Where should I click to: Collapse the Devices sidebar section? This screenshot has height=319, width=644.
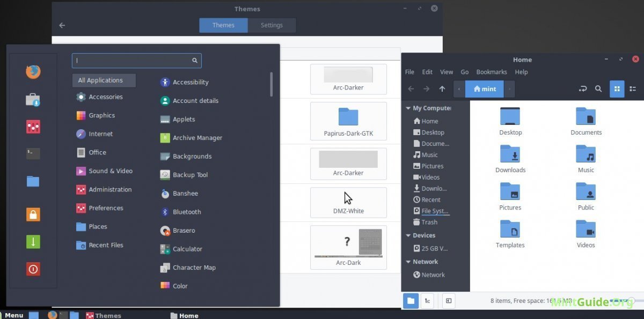click(408, 235)
